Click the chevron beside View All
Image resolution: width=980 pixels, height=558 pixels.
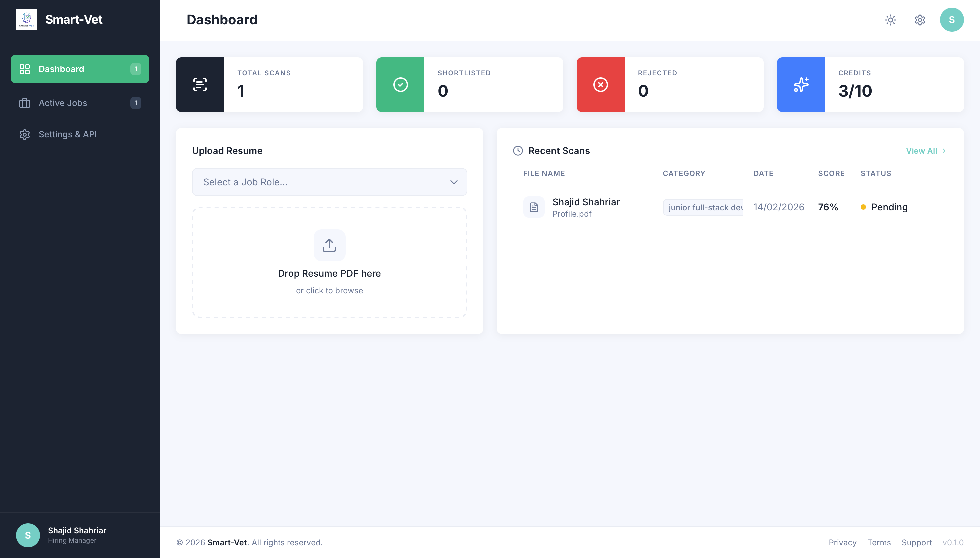(944, 151)
